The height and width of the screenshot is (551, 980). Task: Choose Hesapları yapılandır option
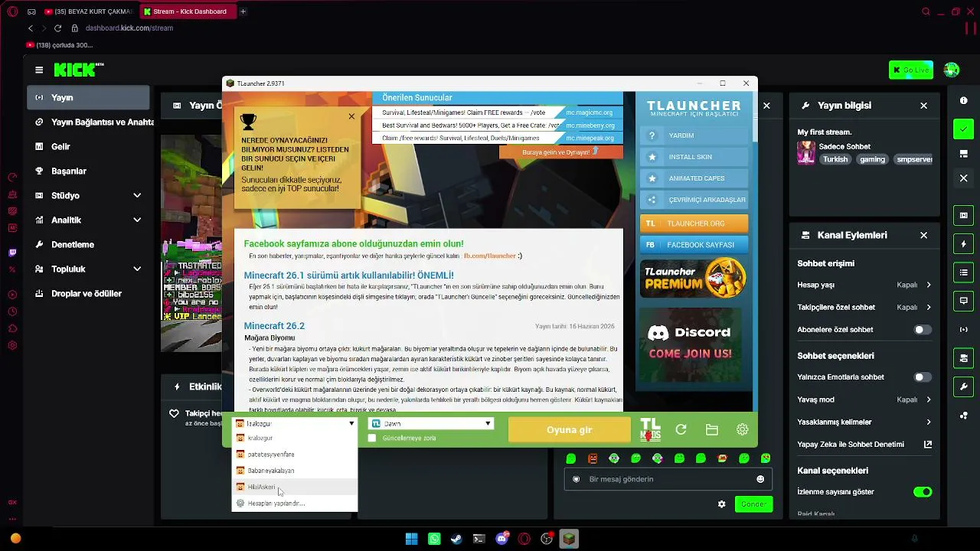pyautogui.click(x=295, y=504)
